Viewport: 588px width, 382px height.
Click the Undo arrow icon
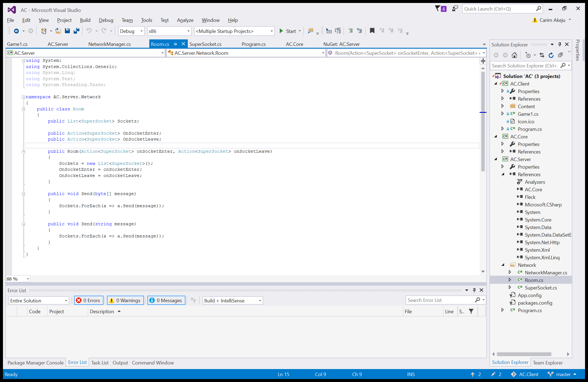pyautogui.click(x=89, y=31)
